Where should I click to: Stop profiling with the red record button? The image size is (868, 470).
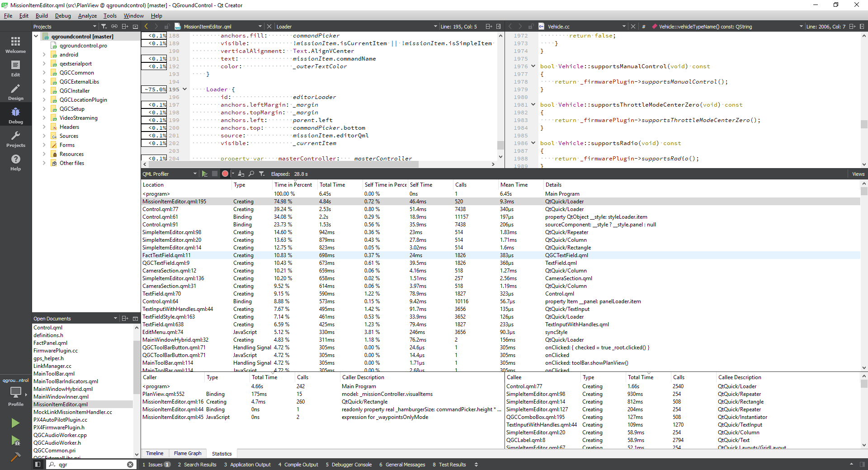(225, 174)
